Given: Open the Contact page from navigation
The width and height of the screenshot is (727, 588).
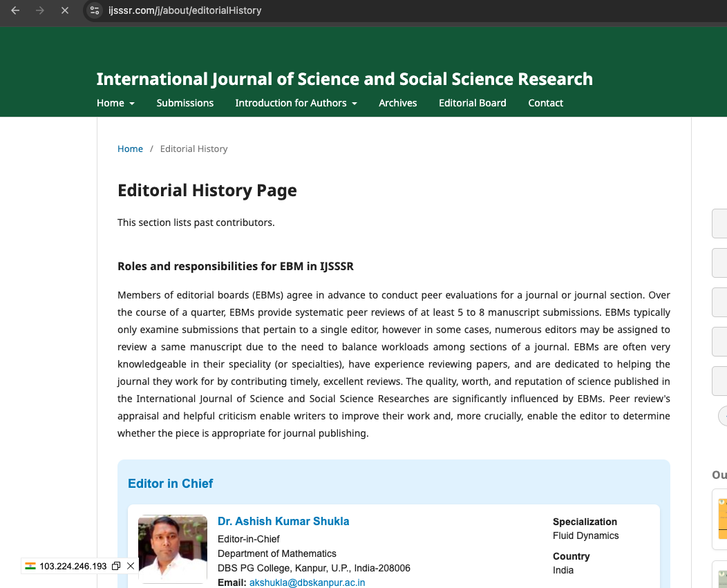Looking at the screenshot, I should click(x=545, y=103).
